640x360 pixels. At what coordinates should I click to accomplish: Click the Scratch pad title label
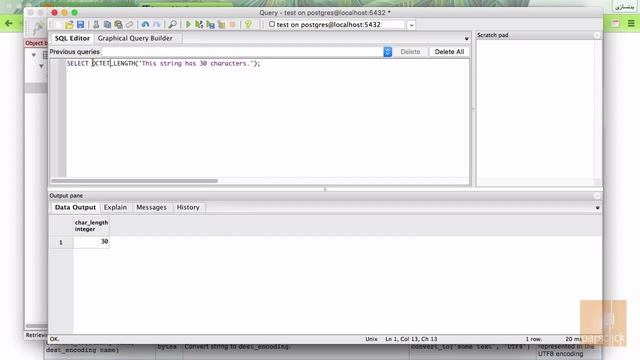click(x=493, y=36)
